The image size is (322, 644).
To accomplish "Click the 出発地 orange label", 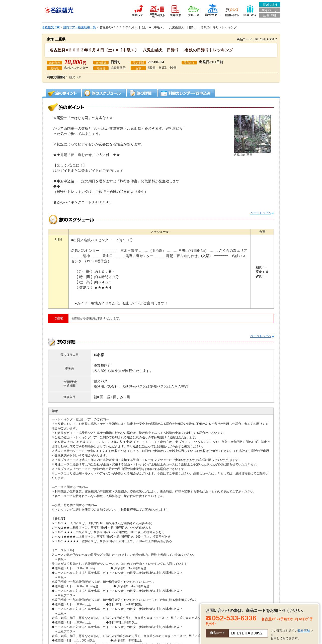I will [54, 68].
